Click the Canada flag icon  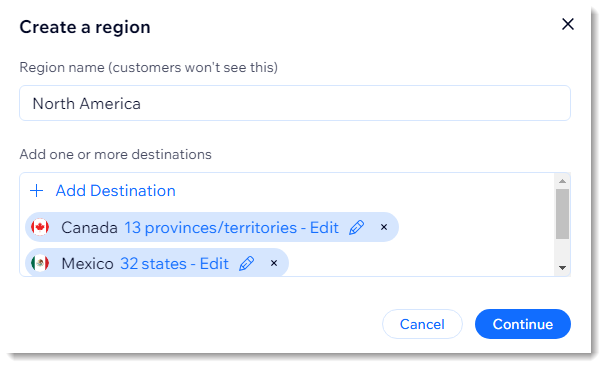coord(40,227)
